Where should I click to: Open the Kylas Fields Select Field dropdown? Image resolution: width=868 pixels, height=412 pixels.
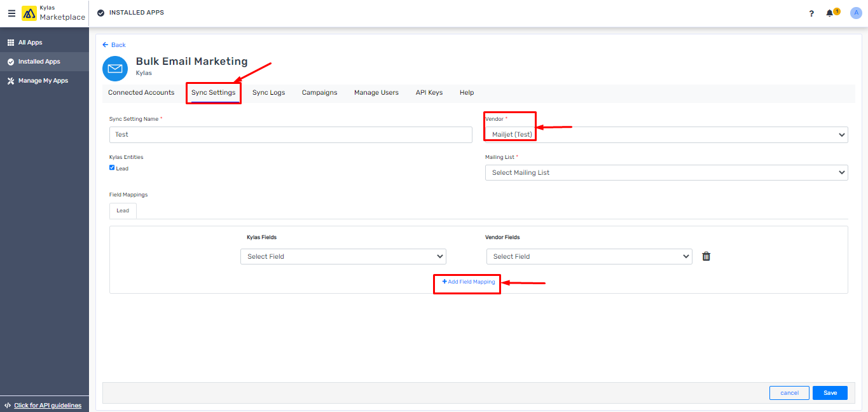click(343, 256)
